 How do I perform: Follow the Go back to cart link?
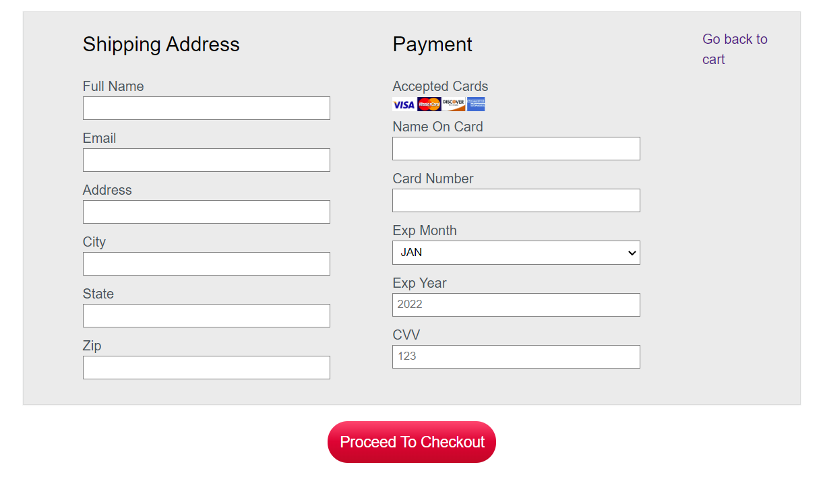click(x=734, y=49)
